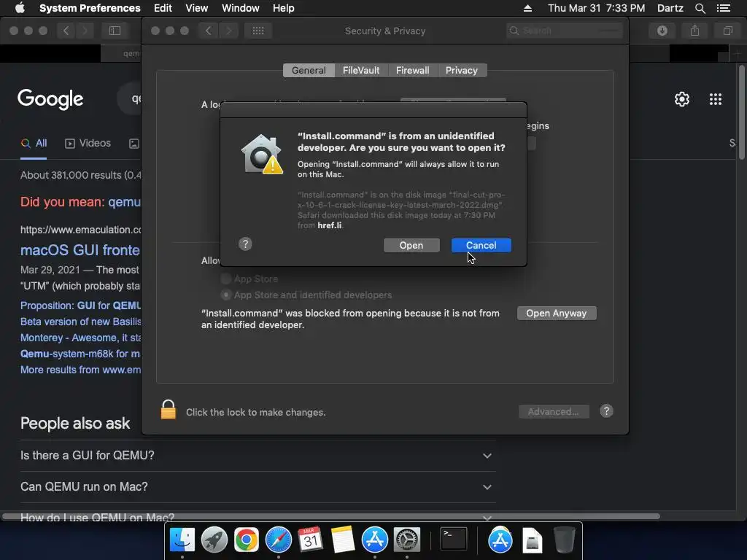Launch Google Chrome from the Dock
747x560 pixels.
click(x=247, y=540)
